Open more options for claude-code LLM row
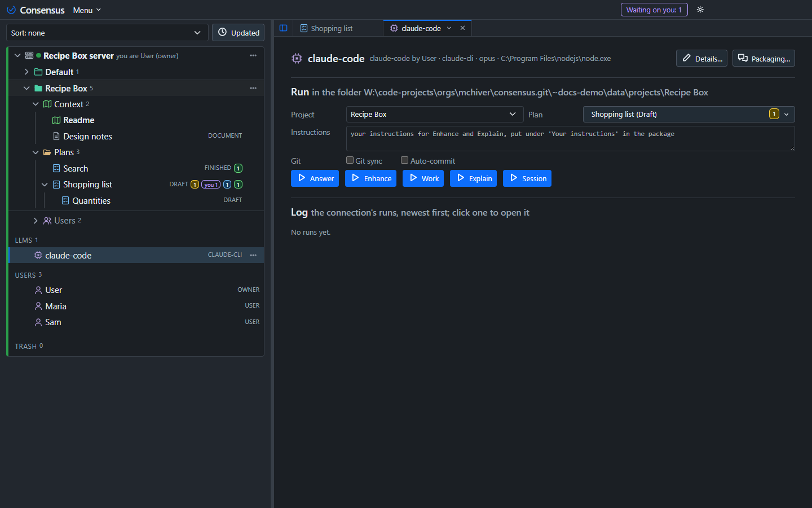 point(253,255)
